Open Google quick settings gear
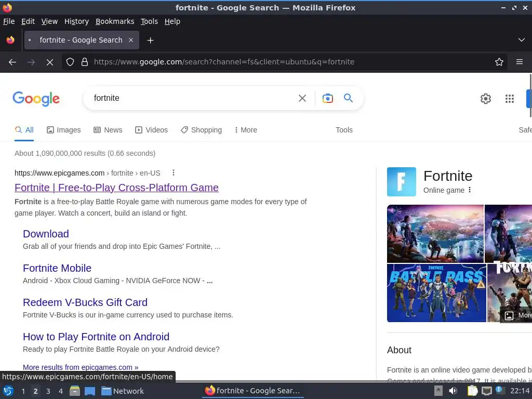The image size is (532, 399). (x=486, y=98)
